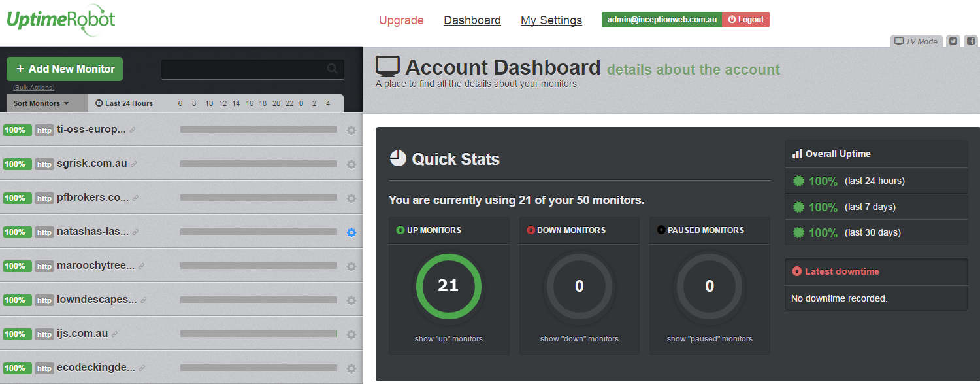The image size is (980, 384).
Task: Click the Twitter icon tab
Action: pos(953,41)
